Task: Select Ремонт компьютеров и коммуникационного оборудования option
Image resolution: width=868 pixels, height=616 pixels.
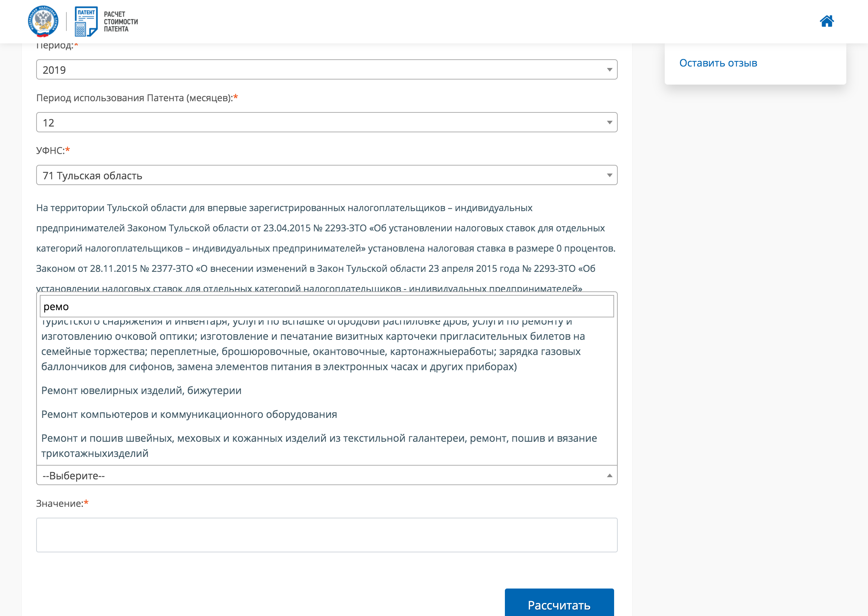Action: click(x=189, y=414)
